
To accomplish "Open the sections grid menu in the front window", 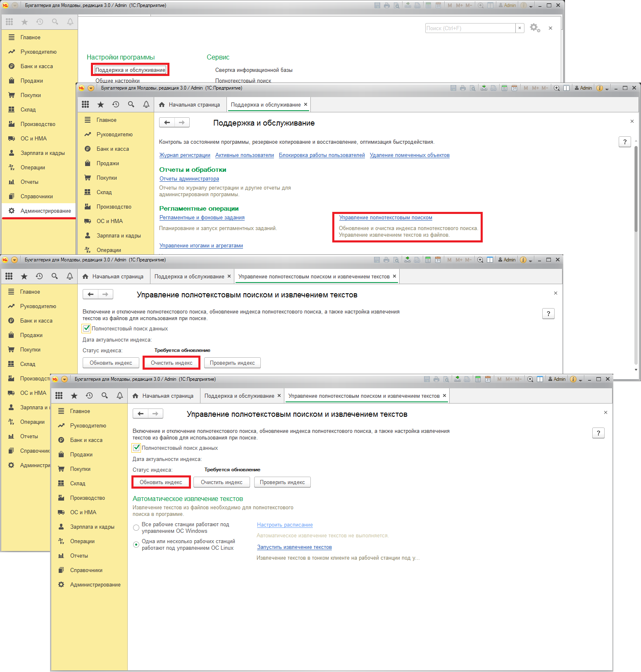I will (59, 396).
